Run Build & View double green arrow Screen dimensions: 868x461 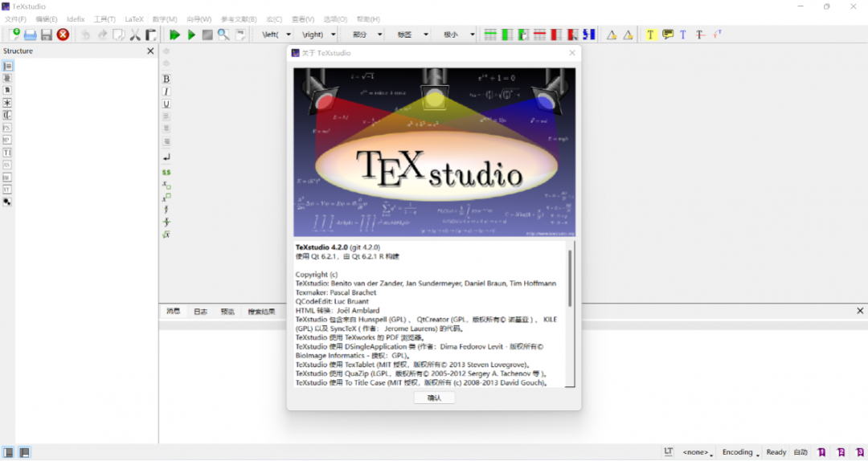point(174,35)
